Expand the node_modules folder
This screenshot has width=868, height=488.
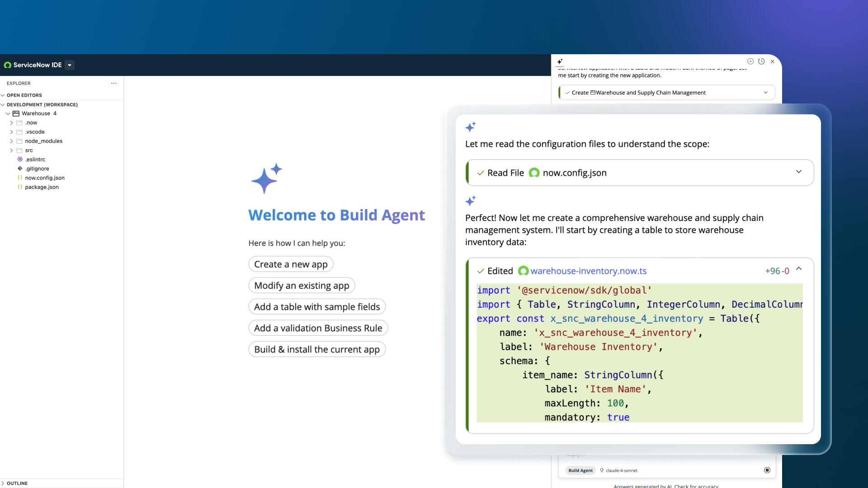point(12,141)
